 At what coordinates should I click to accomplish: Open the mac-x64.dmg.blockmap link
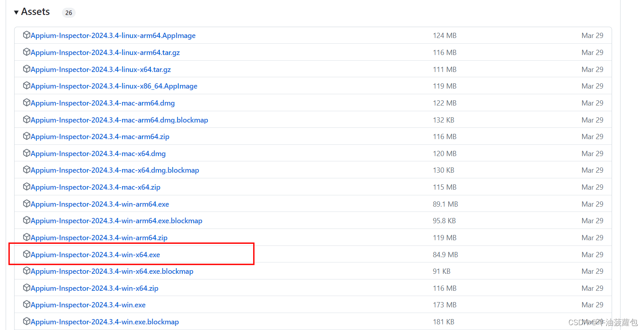pyautogui.click(x=115, y=170)
